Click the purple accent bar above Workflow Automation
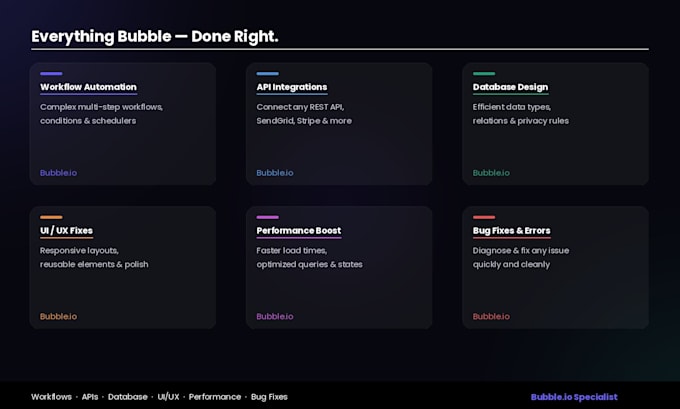 (x=51, y=74)
